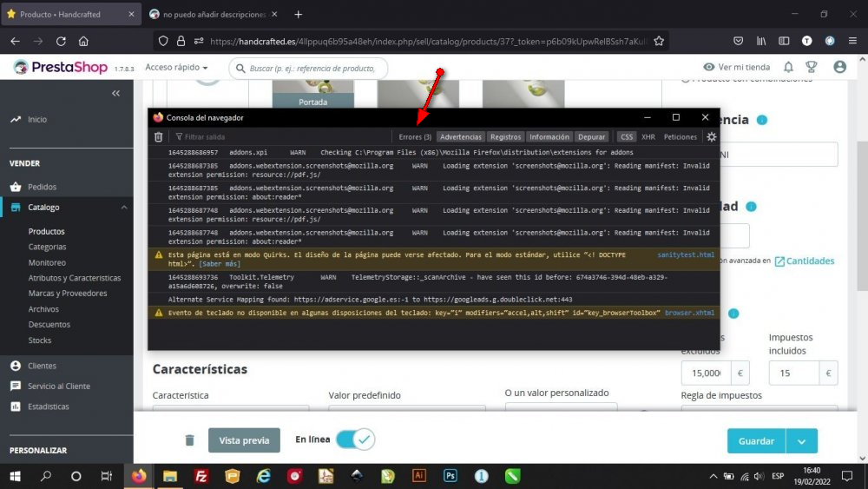Click Ver mi tienda link

[736, 67]
